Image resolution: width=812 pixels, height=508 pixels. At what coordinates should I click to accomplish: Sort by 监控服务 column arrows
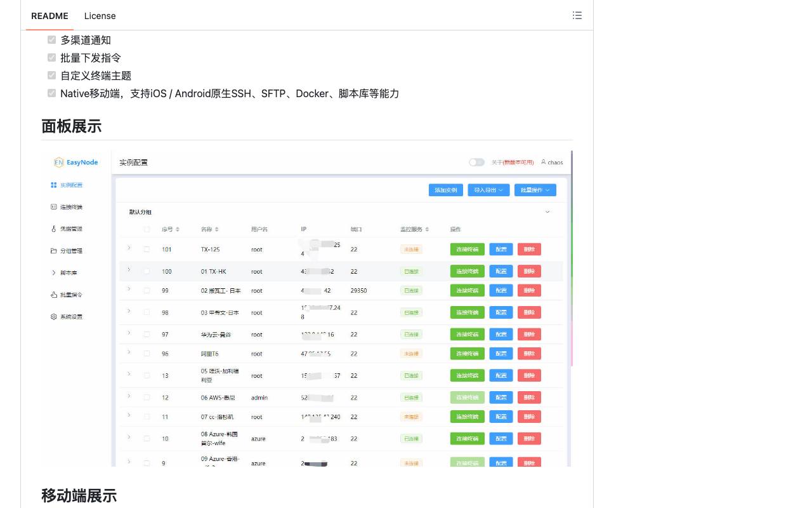pyautogui.click(x=427, y=229)
